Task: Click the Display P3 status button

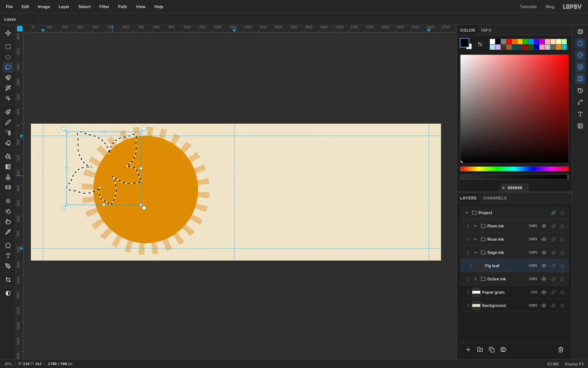Action: click(x=574, y=364)
